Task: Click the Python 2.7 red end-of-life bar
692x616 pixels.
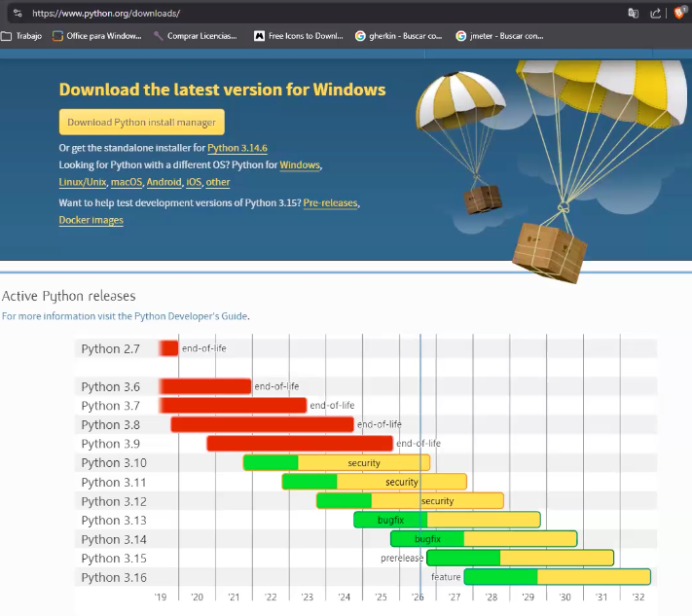Action: [168, 348]
